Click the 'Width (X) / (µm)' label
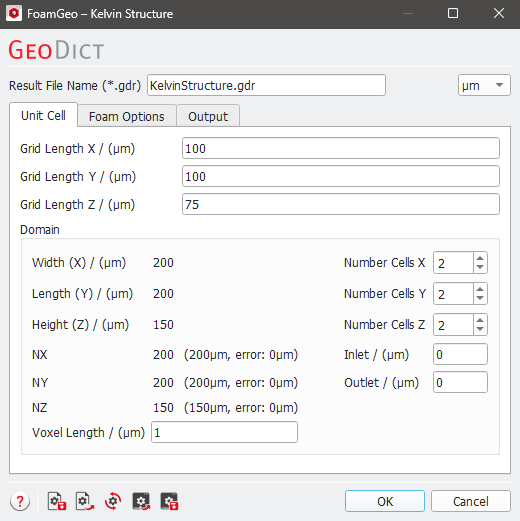 tap(79, 263)
